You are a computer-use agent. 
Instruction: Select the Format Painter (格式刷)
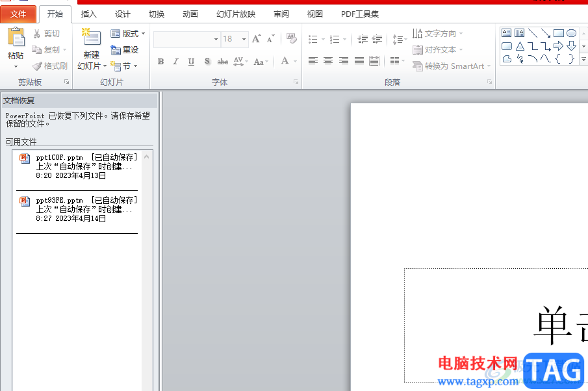[x=49, y=66]
